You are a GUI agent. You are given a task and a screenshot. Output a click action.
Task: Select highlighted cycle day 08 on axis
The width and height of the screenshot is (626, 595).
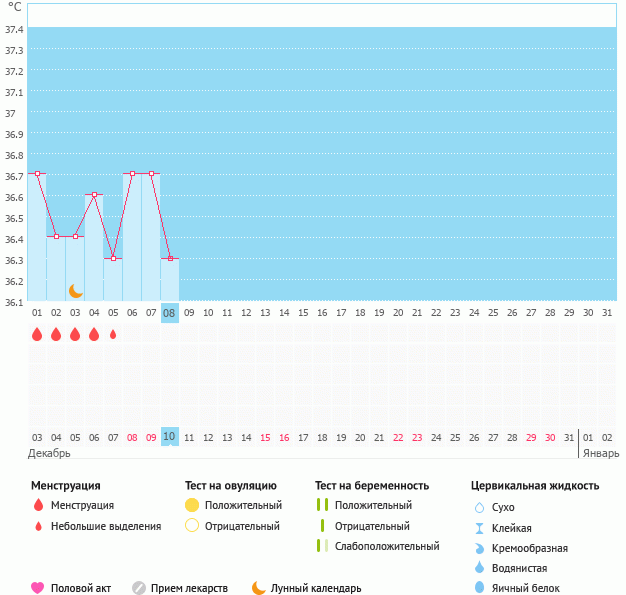170,313
